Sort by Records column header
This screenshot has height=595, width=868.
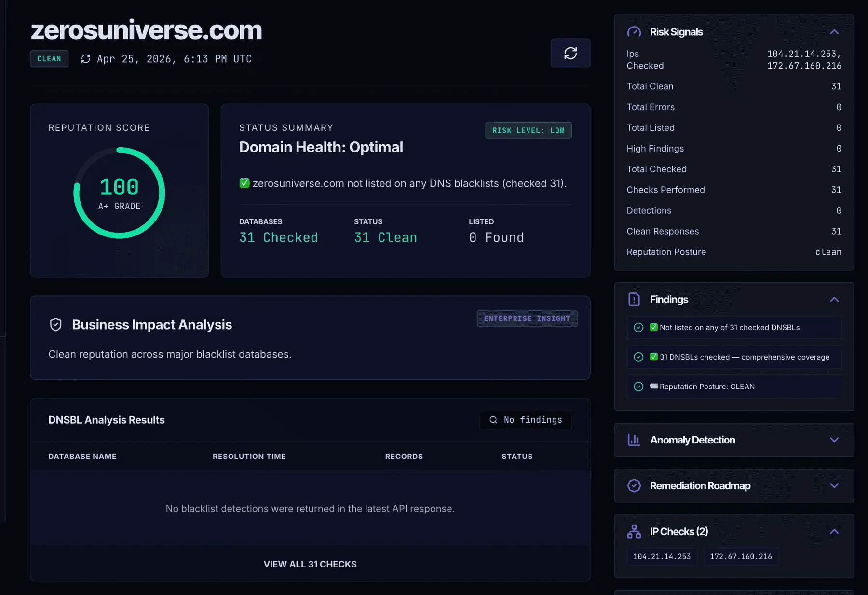pos(404,457)
